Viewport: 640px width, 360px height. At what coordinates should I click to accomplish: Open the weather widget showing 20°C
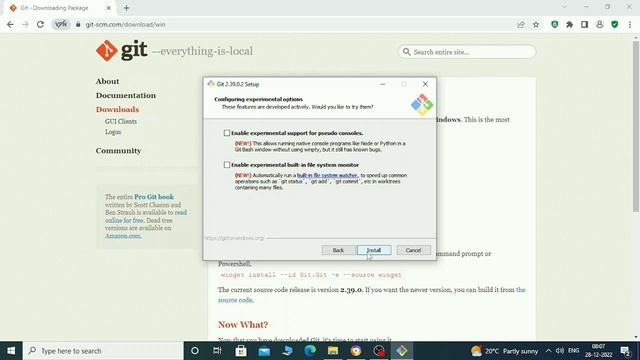504,351
